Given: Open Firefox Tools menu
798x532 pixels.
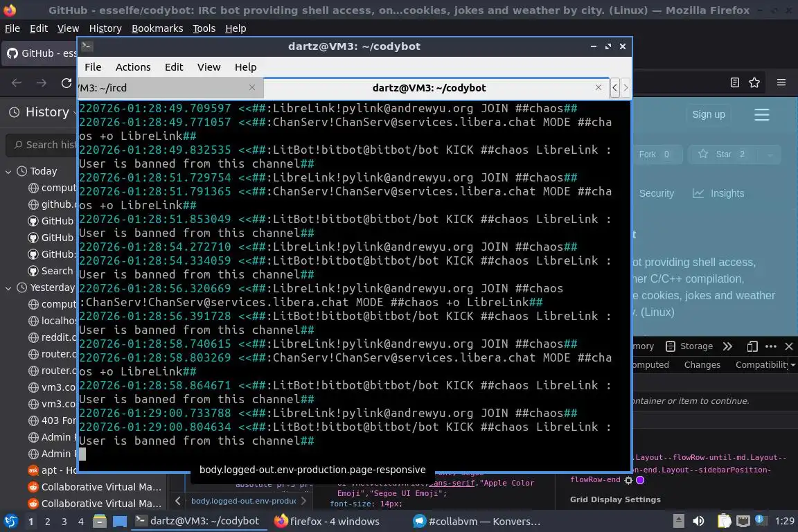Looking at the screenshot, I should [x=204, y=28].
